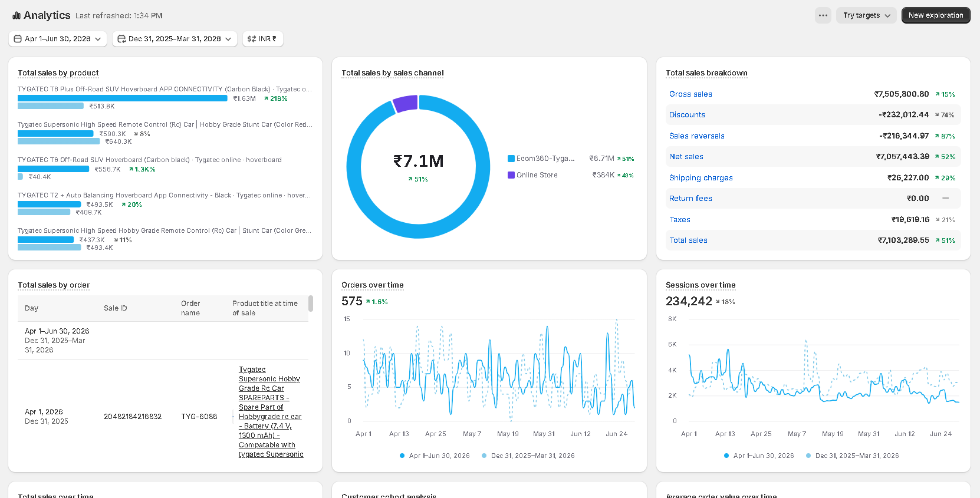This screenshot has width=980, height=498.
Task: Click the Gross sales link
Action: click(x=690, y=94)
